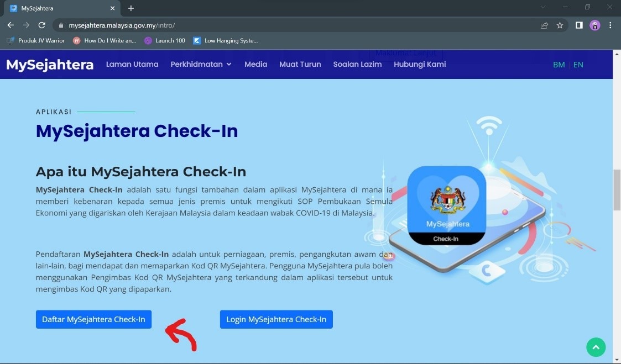621x364 pixels.
Task: Share this page using the share icon
Action: [544, 25]
